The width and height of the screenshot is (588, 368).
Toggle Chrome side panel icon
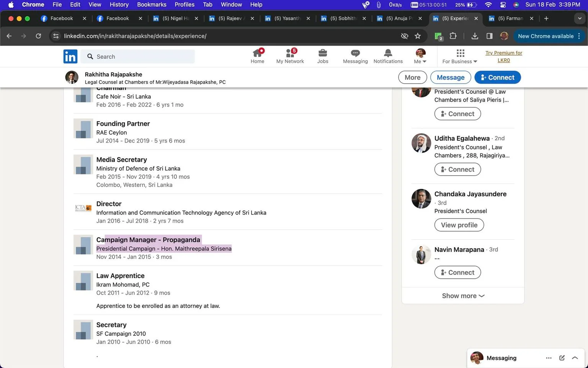(x=489, y=36)
